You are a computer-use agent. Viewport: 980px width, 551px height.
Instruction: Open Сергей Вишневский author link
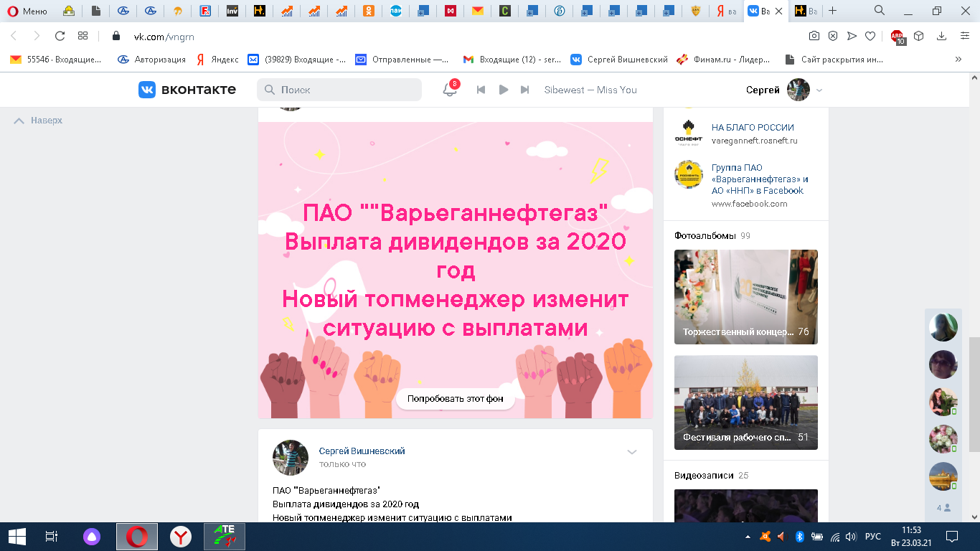(x=362, y=451)
